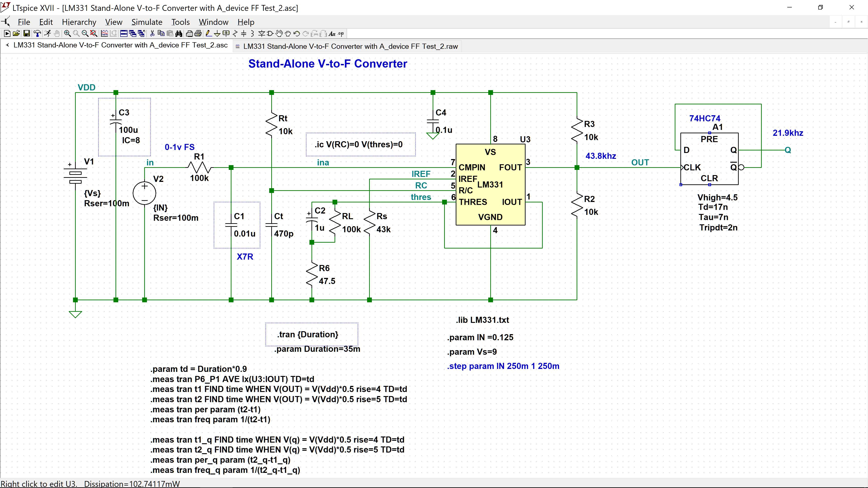Select the Text 'Aa' tool
Screen dimensions: 868x488
coord(332,34)
